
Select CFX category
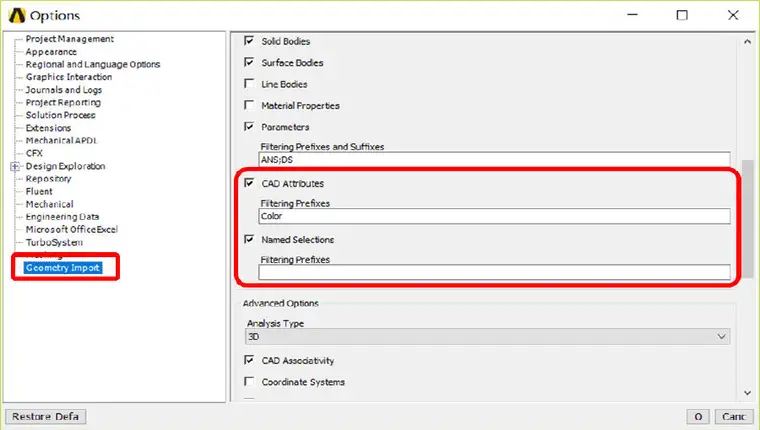pos(34,153)
